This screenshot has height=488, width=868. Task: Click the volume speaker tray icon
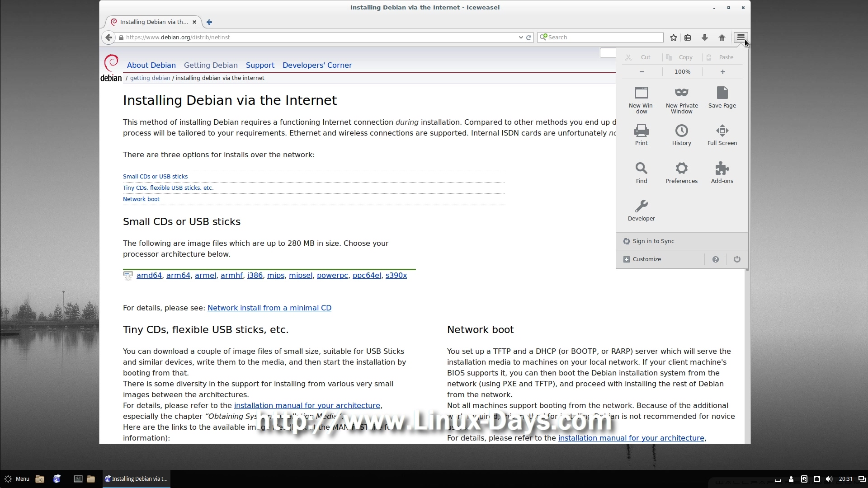[x=829, y=479]
